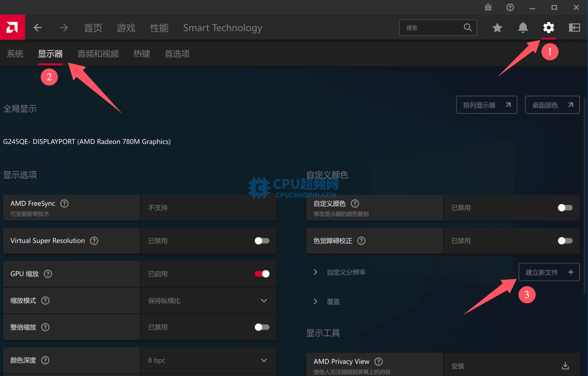This screenshot has width=588, height=376.
Task: Click 不支持 FreeSync status text
Action: click(x=158, y=208)
